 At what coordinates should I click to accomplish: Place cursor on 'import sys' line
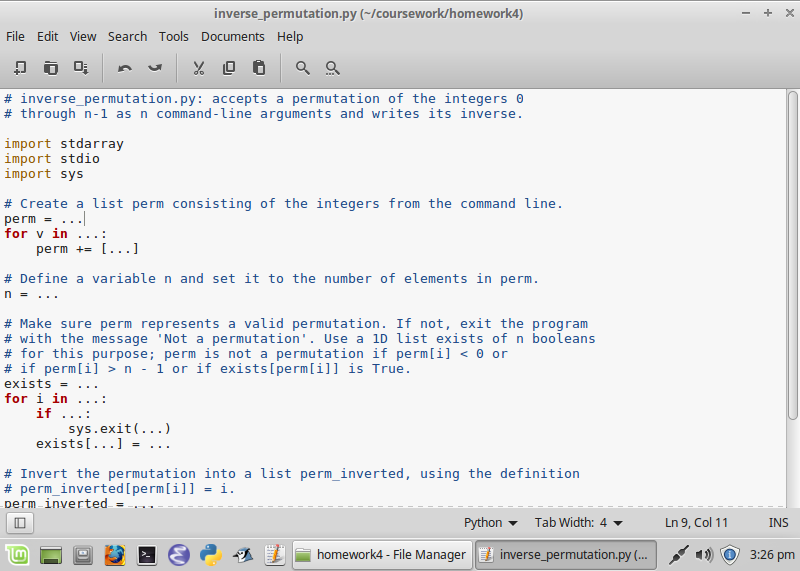point(44,174)
